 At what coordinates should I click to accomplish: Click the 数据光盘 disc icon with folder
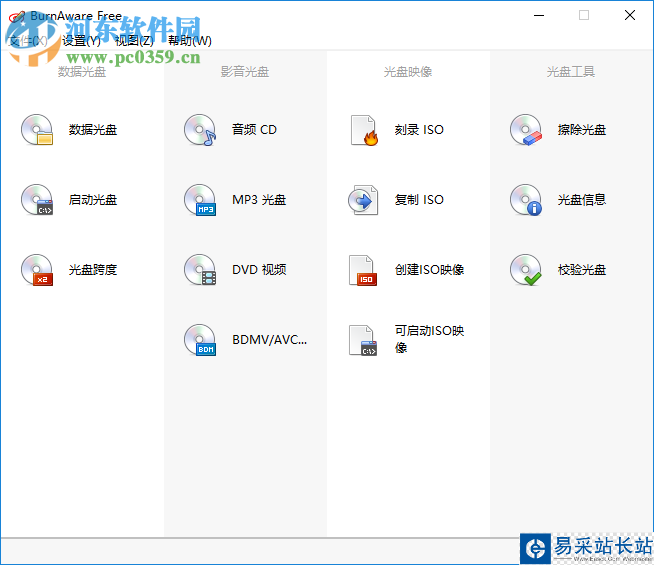37,130
